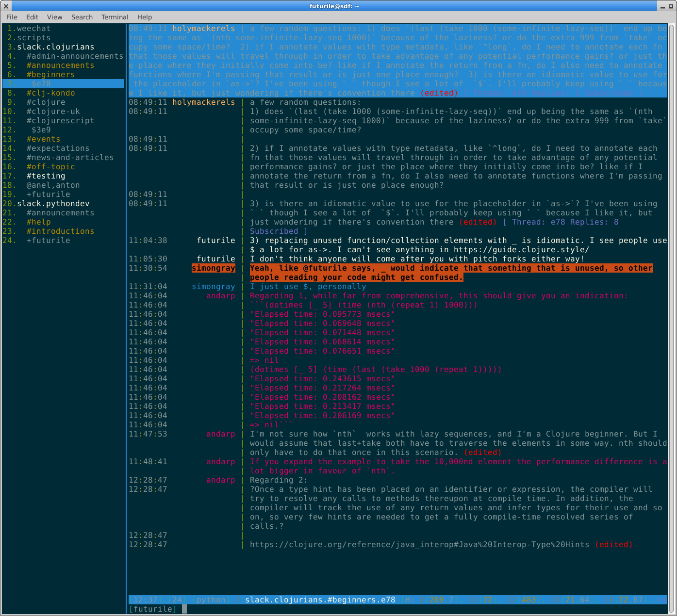Switch to #clojurescript channel
This screenshot has width=677, height=616.
[x=60, y=121]
